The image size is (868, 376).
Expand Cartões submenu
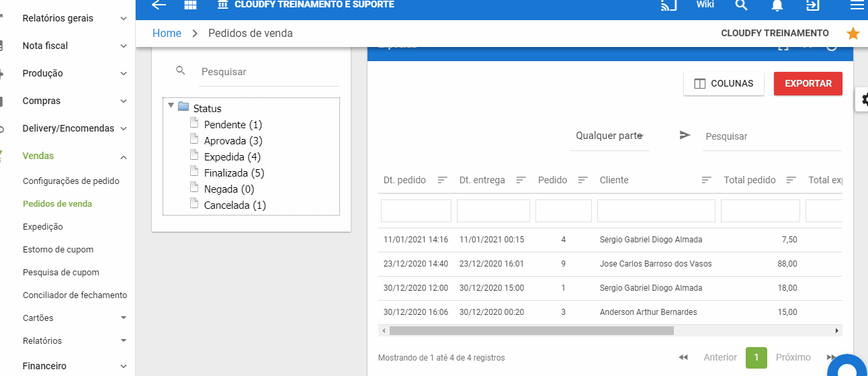coord(124,318)
